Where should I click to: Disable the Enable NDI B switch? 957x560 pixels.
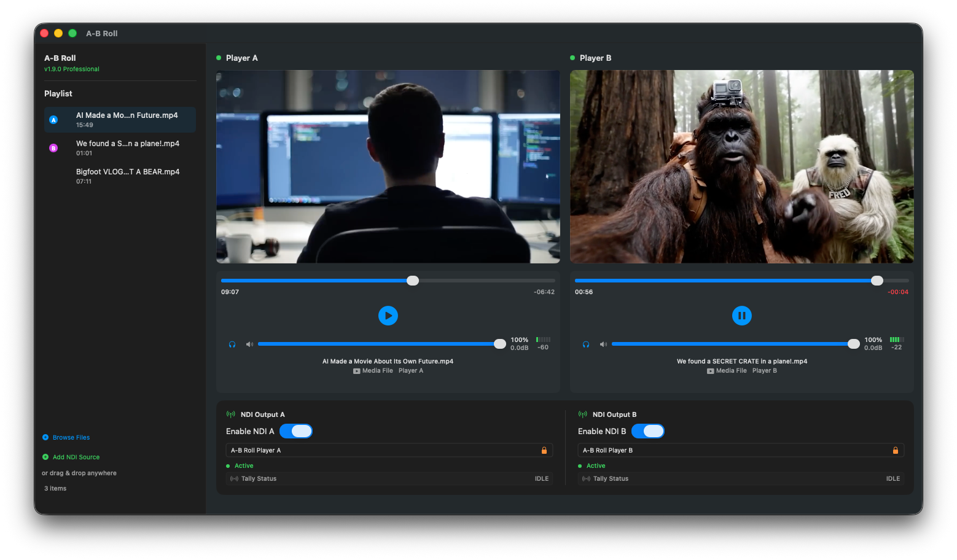648,431
